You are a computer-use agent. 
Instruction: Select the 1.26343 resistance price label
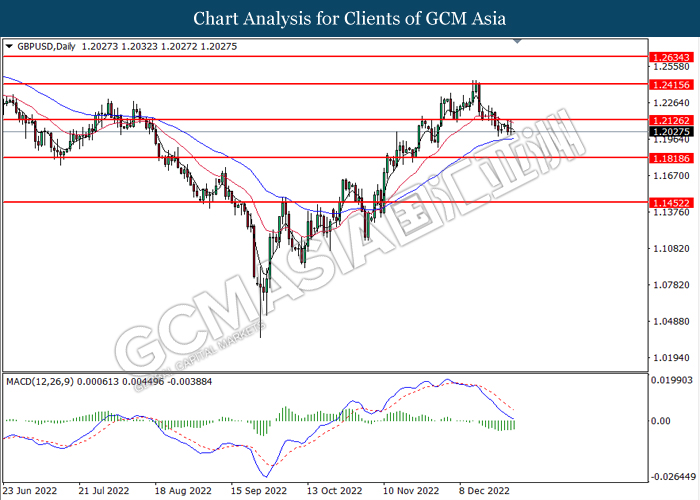click(671, 58)
